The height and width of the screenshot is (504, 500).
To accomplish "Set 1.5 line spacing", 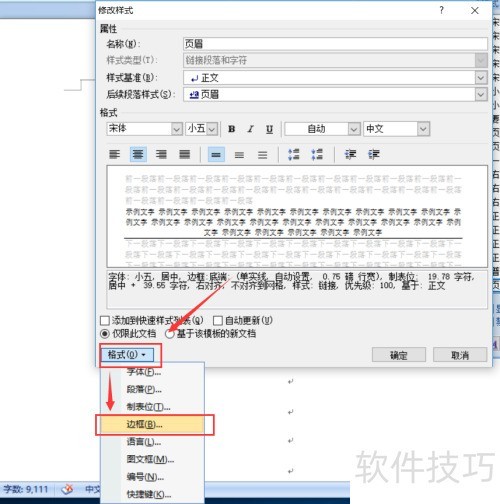I will 239,155.
